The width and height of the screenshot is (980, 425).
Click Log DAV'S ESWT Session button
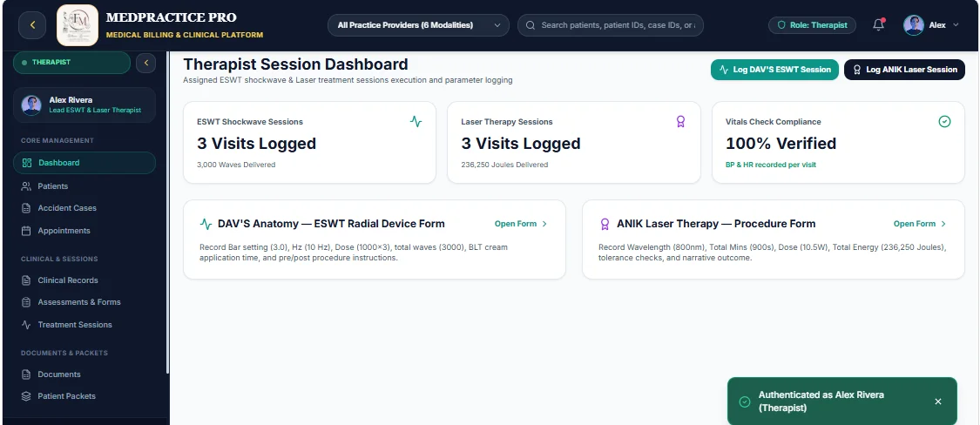pyautogui.click(x=774, y=70)
